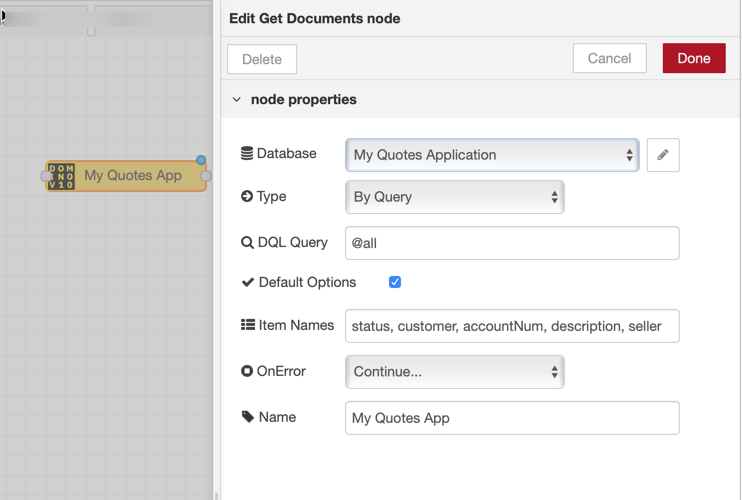This screenshot has width=742, height=500.
Task: Click the node's left input port
Action: [x=45, y=176]
